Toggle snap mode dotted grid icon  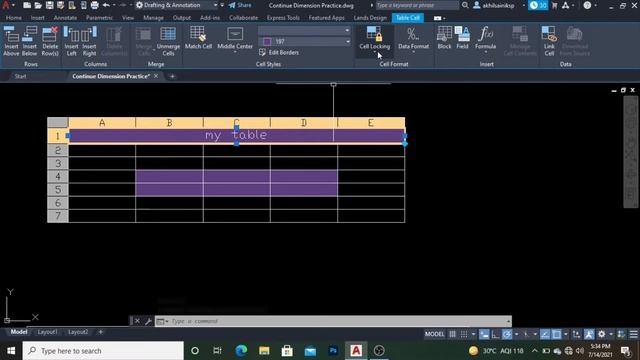(x=464, y=334)
